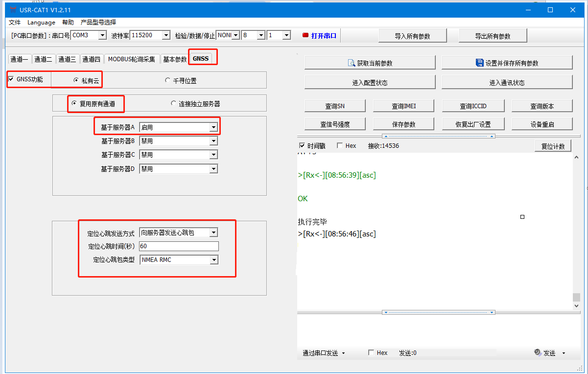The width and height of the screenshot is (588, 374).
Task: Open the 串口号 COM3 dropdown
Action: pyautogui.click(x=102, y=35)
